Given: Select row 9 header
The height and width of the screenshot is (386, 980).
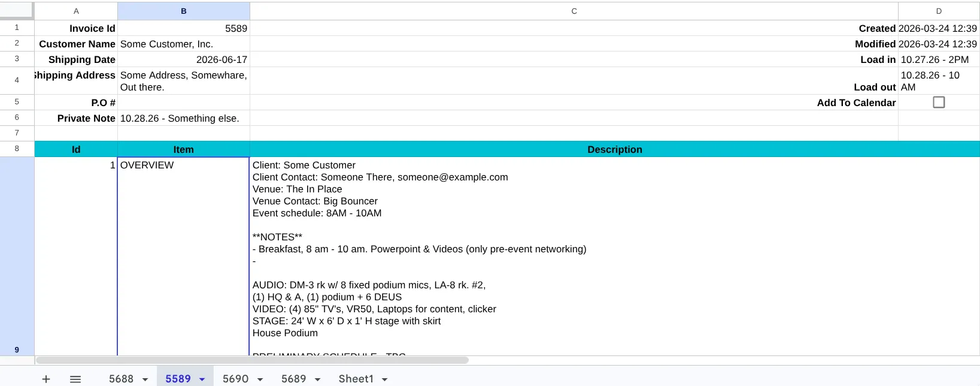Looking at the screenshot, I should click(17, 257).
